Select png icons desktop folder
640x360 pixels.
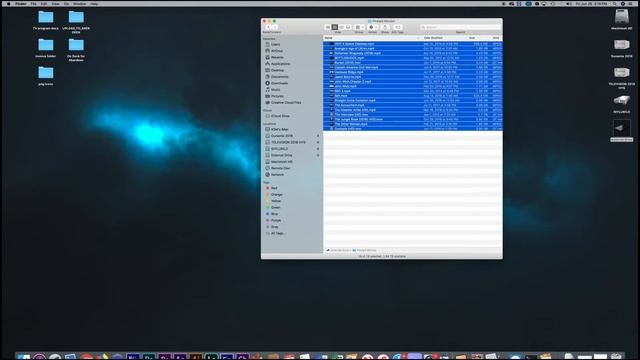46,76
